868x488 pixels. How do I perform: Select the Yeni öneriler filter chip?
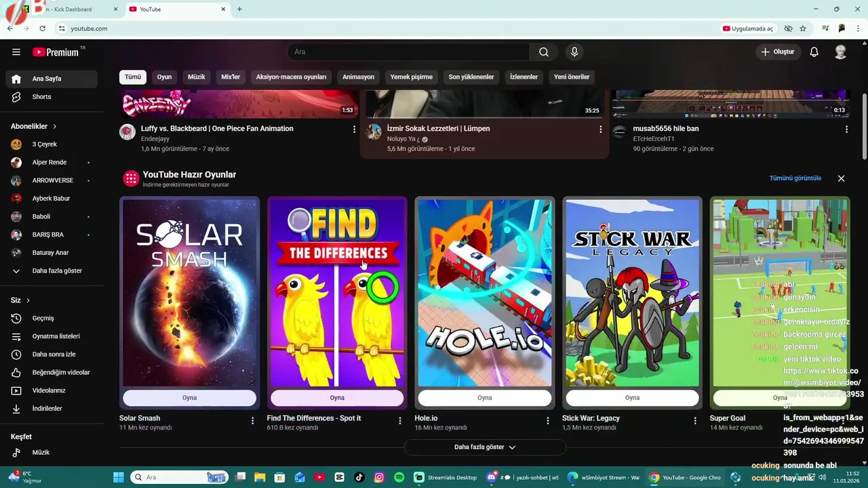coord(572,77)
